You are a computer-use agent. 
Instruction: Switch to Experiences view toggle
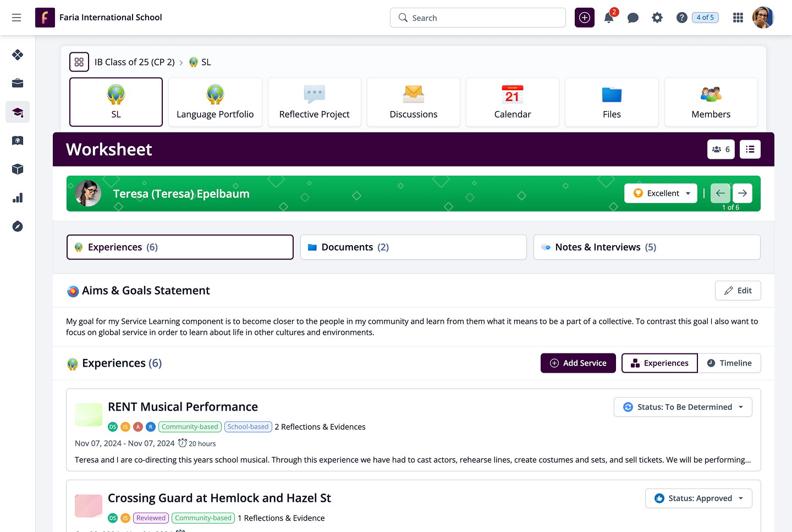click(659, 363)
